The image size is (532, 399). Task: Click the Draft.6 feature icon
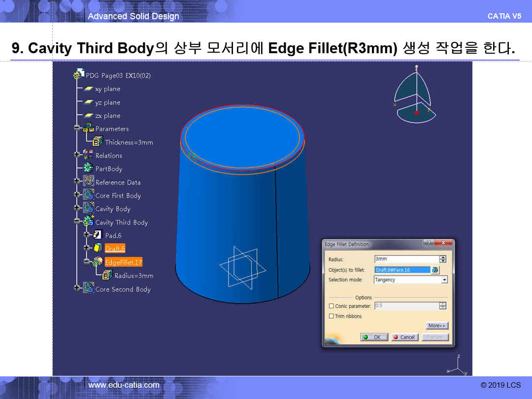(98, 248)
